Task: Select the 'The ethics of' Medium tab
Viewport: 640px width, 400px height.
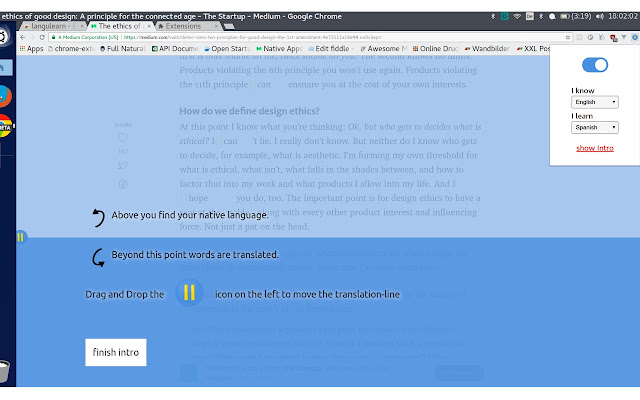Action: point(119,26)
